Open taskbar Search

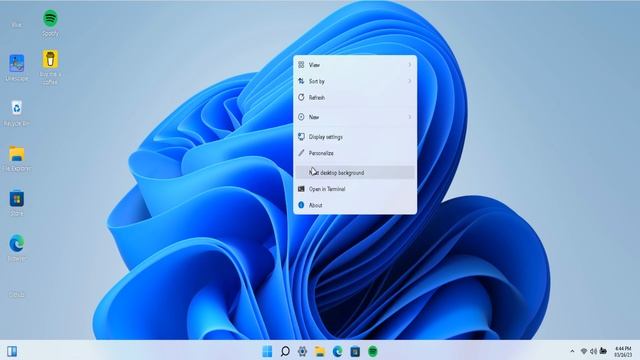coord(285,351)
